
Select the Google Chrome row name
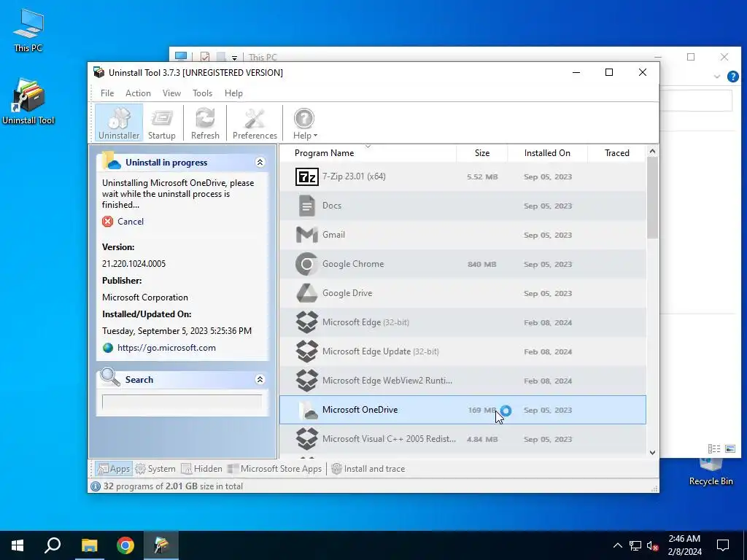(x=353, y=264)
